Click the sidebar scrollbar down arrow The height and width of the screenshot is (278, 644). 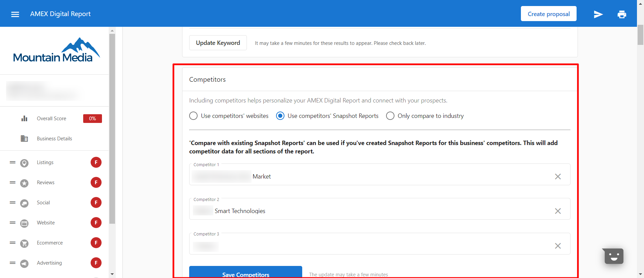coord(112,274)
